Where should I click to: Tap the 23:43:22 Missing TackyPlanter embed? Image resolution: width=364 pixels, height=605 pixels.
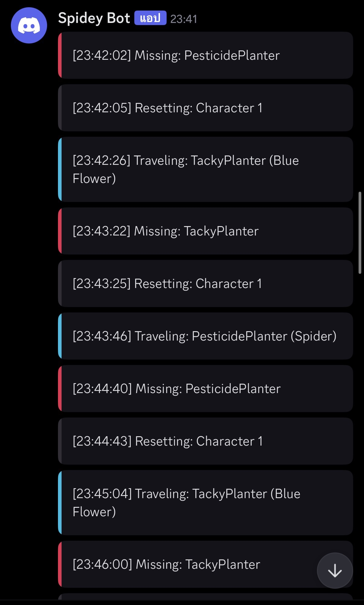point(206,231)
